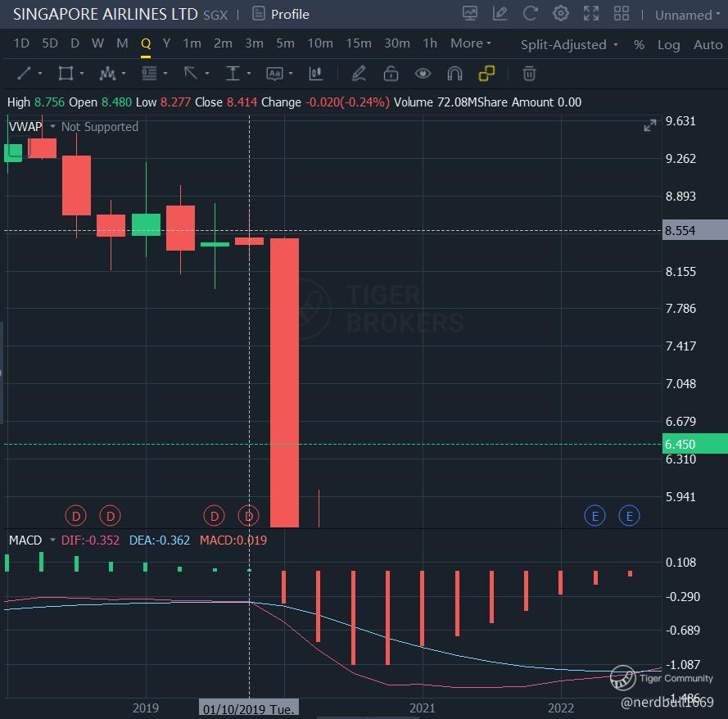The height and width of the screenshot is (719, 728).
Task: Open the multi-chart grid layout
Action: (x=622, y=13)
